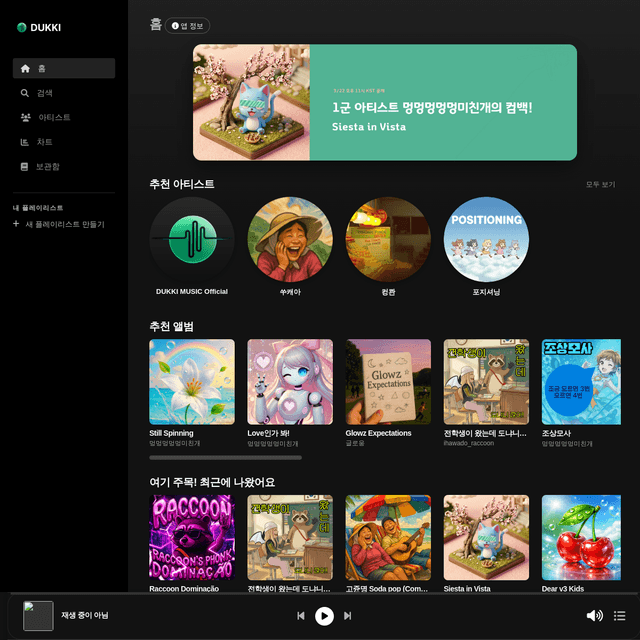This screenshot has height=640, width=640.
Task: Open the playback queue list icon
Action: tap(620, 616)
